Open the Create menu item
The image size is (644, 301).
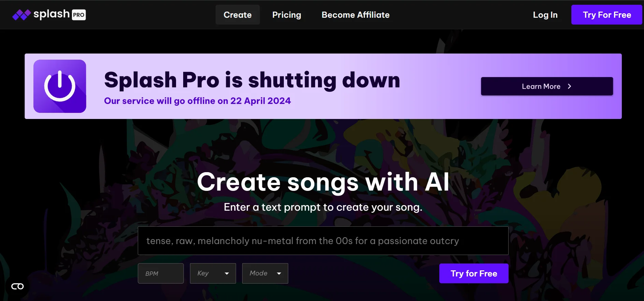tap(237, 15)
